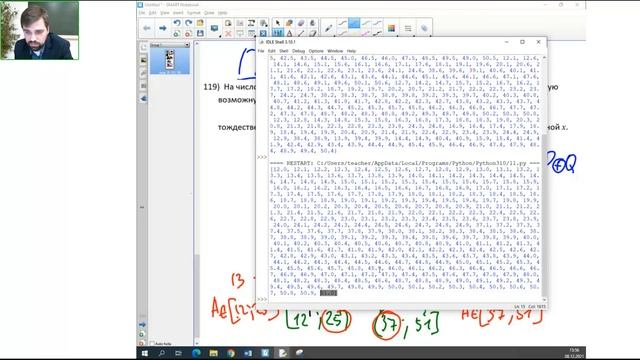
Task: Open the Gallery sidebar tab
Action: point(143,60)
